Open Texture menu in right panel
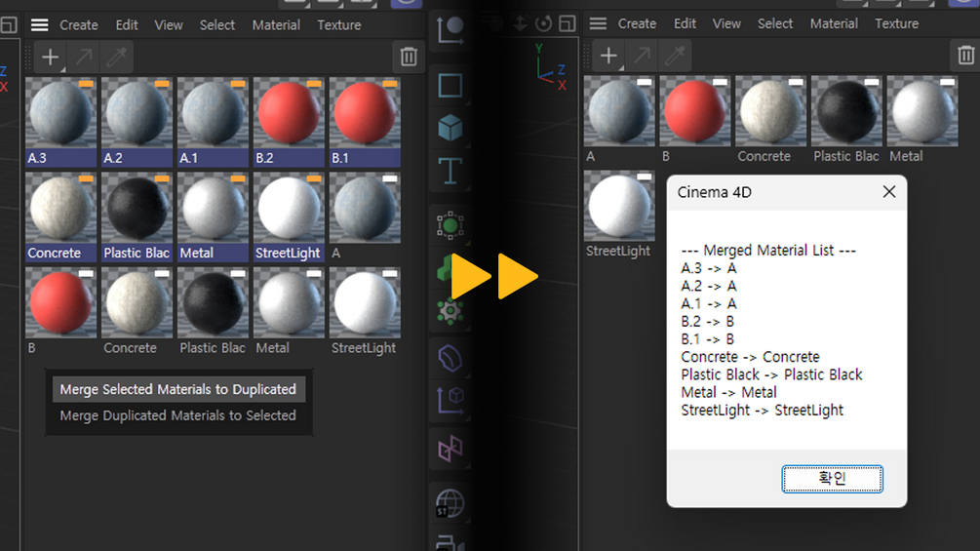The image size is (980, 551). 896,23
